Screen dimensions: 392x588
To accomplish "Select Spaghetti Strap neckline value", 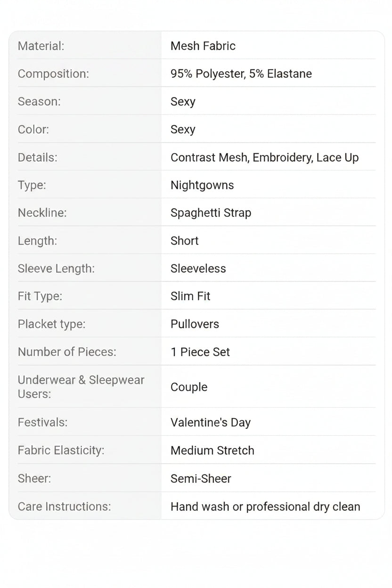I will tap(211, 213).
